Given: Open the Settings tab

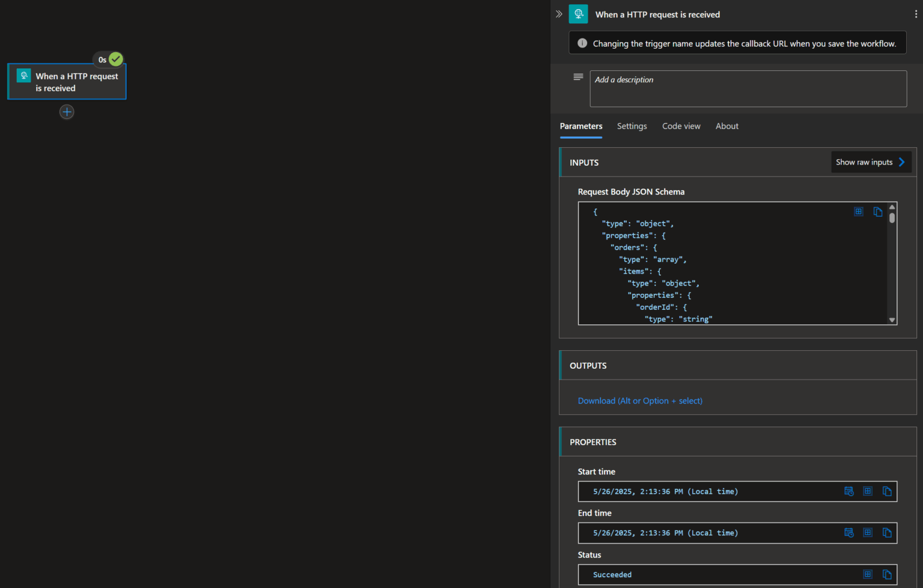Looking at the screenshot, I should (632, 126).
